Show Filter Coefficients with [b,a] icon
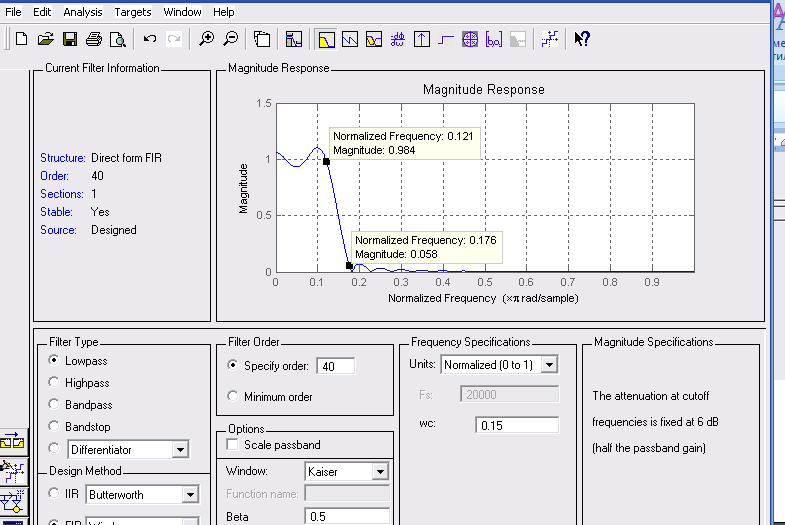785x525 pixels. point(494,39)
